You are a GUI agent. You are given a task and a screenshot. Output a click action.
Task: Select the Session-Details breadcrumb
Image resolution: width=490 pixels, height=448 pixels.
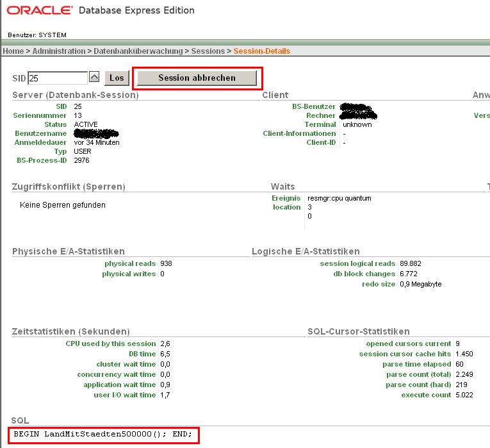[x=262, y=51]
